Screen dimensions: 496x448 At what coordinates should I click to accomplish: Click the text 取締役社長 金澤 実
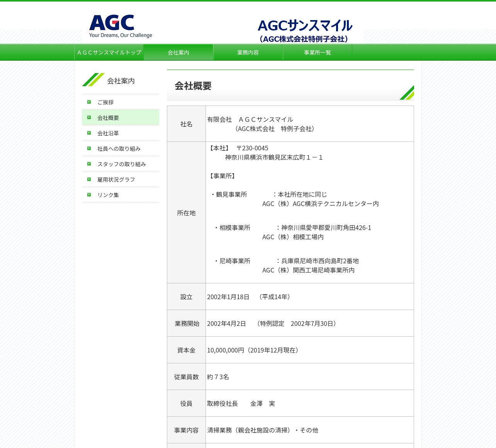[241, 404]
